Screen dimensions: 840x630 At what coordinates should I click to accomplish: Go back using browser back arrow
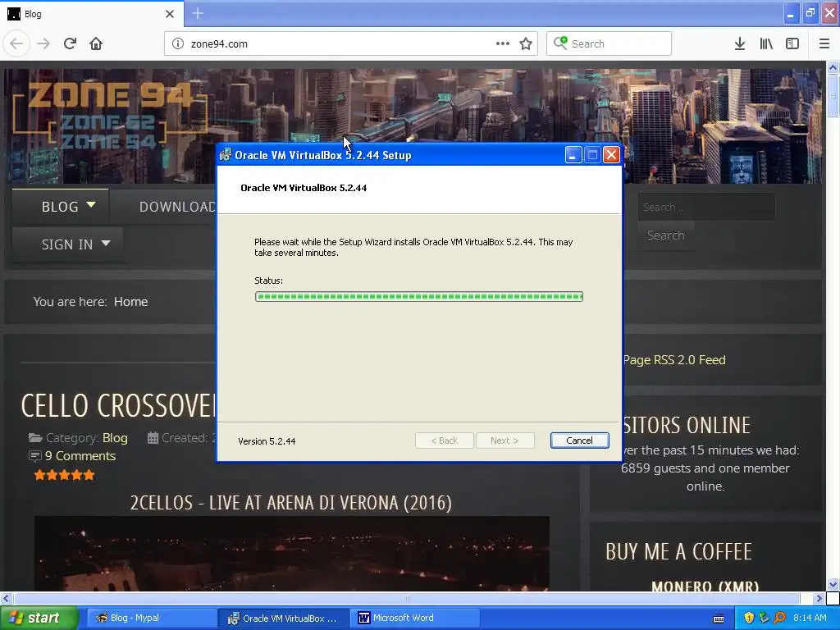pyautogui.click(x=16, y=43)
